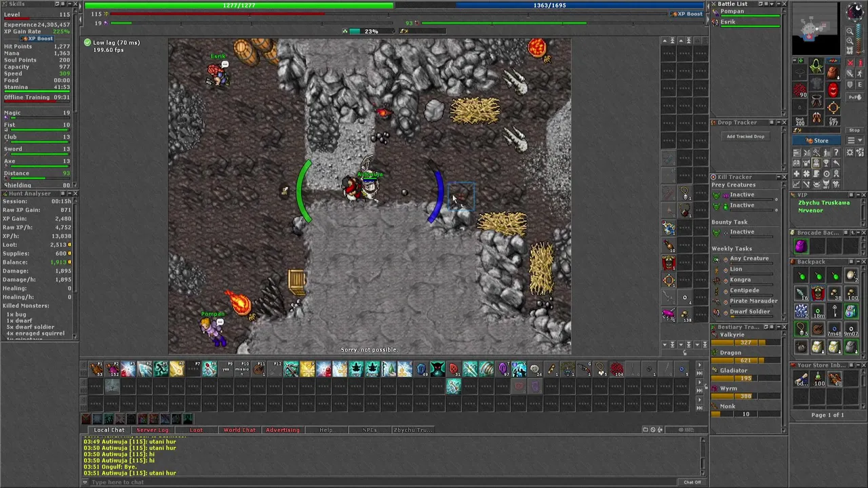868x488 pixels.
Task: Select the green hood helmet slot
Action: tap(816, 66)
